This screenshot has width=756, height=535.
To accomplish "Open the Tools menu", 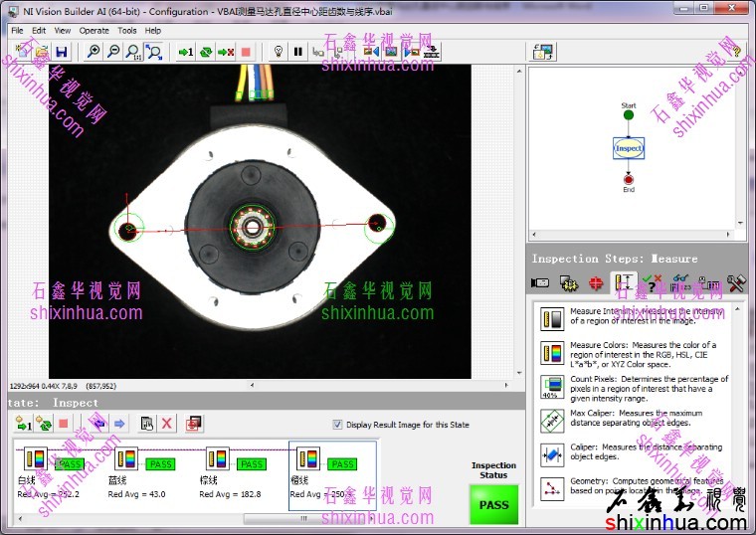I will 127,31.
